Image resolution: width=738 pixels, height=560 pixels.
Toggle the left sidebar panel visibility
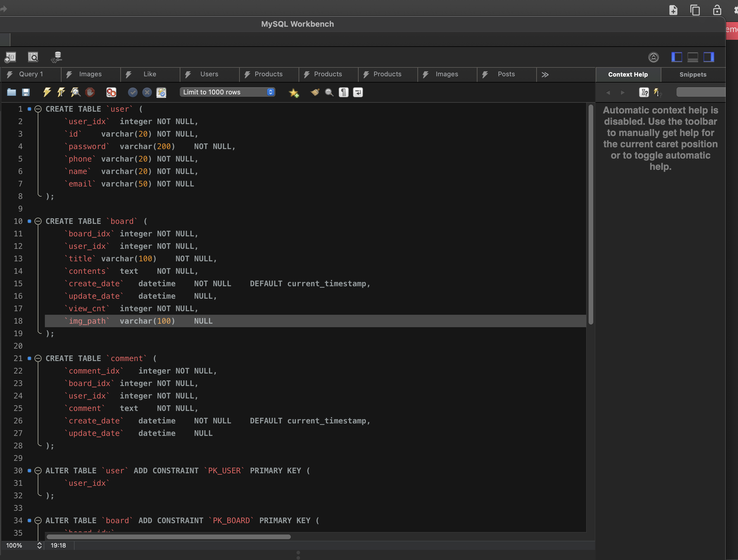676,57
